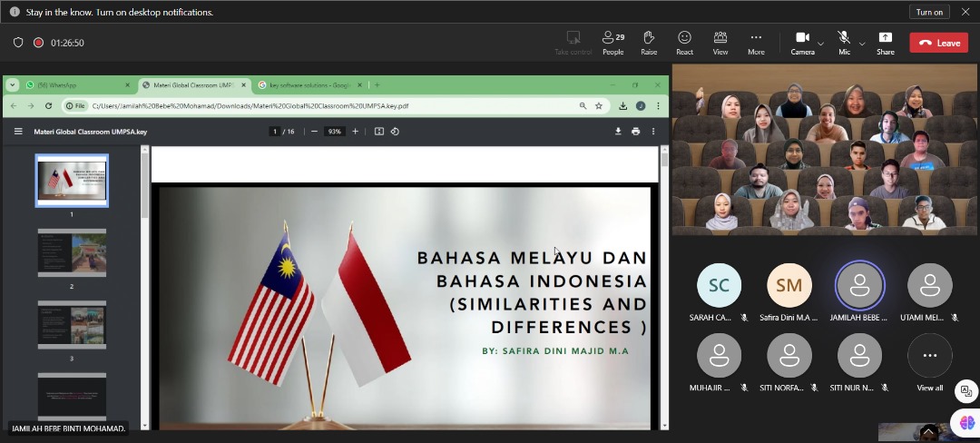Zoom in the PDF with plus
The width and height of the screenshot is (980, 443).
(355, 132)
